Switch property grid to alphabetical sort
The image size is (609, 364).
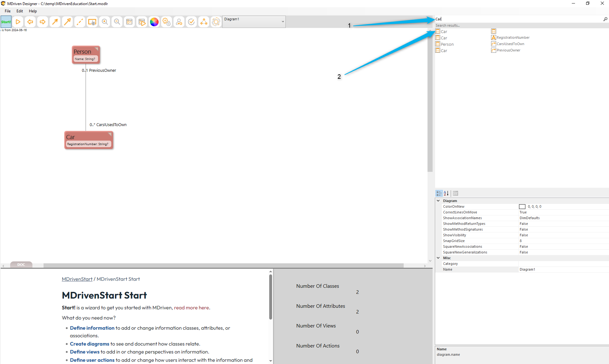pos(446,193)
